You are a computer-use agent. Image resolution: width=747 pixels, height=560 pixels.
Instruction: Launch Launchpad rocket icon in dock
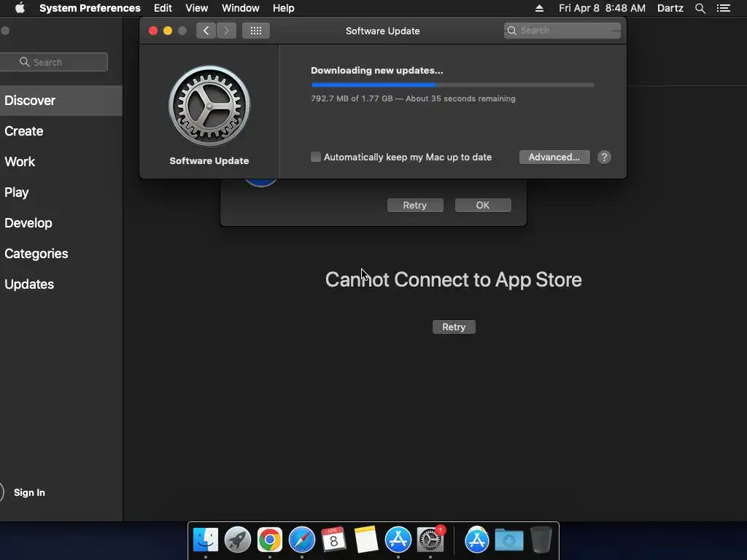(x=237, y=540)
